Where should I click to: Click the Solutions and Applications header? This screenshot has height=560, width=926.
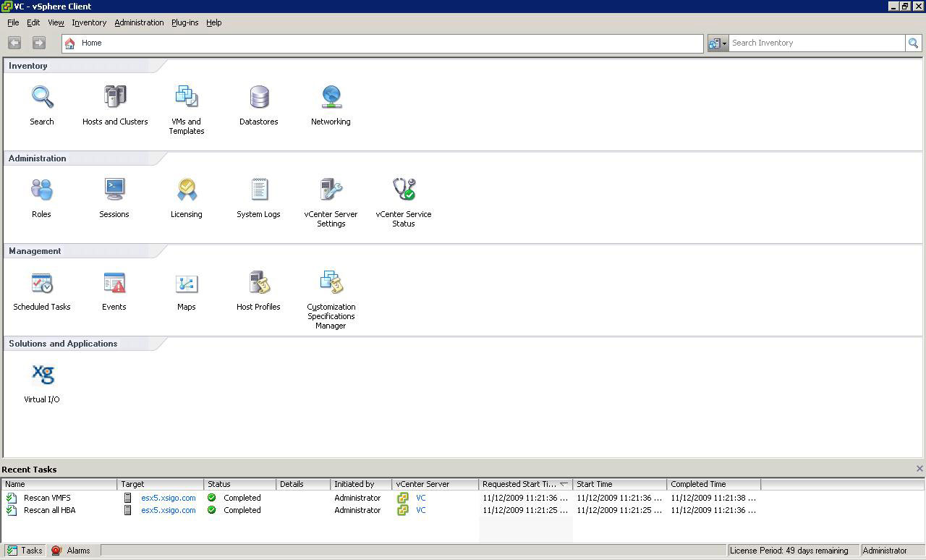(x=63, y=344)
